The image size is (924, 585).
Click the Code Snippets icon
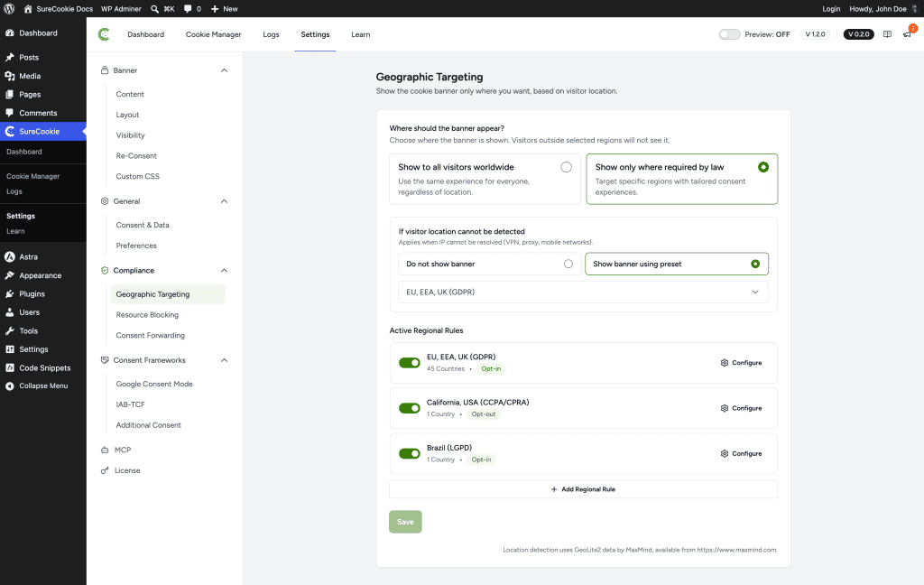tap(9, 367)
